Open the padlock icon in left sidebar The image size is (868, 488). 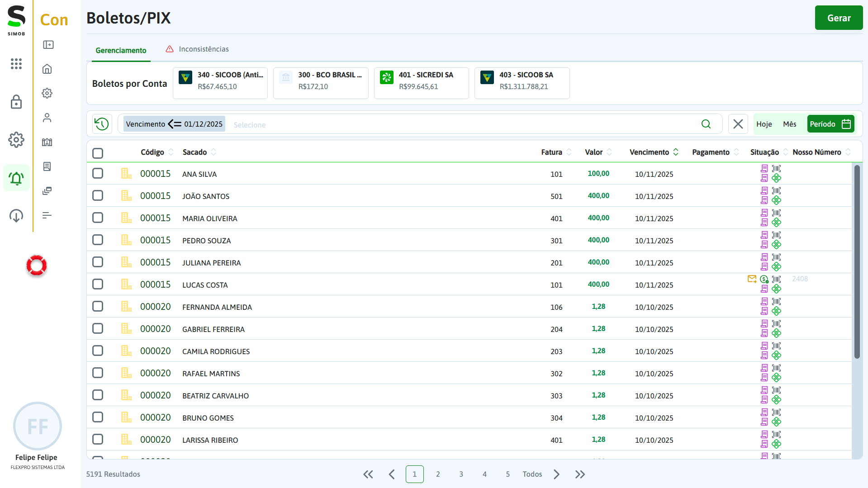pos(16,102)
